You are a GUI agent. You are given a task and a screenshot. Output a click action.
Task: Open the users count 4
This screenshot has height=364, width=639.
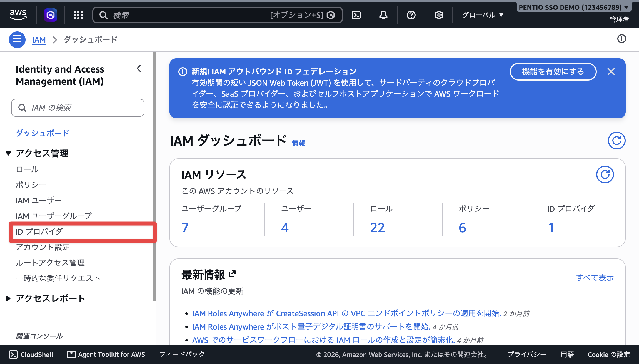pyautogui.click(x=285, y=228)
